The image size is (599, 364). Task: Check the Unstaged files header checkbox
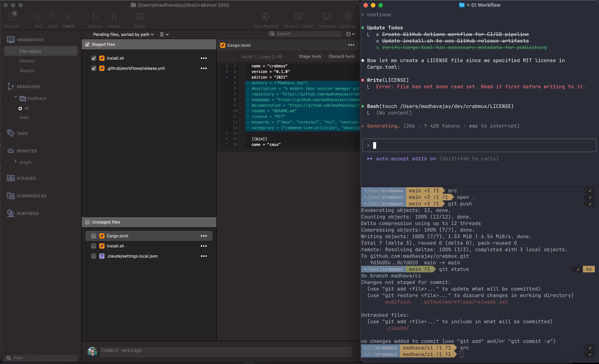pos(87,222)
